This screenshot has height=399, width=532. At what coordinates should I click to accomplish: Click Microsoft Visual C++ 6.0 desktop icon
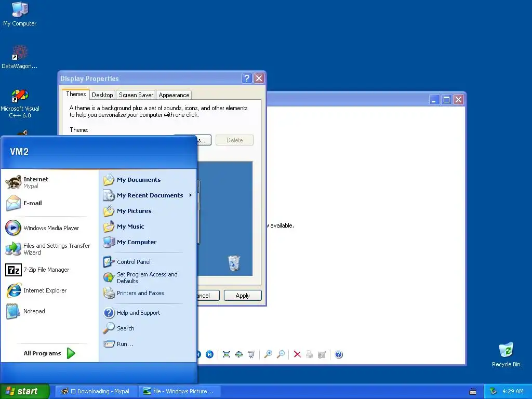pyautogui.click(x=20, y=103)
